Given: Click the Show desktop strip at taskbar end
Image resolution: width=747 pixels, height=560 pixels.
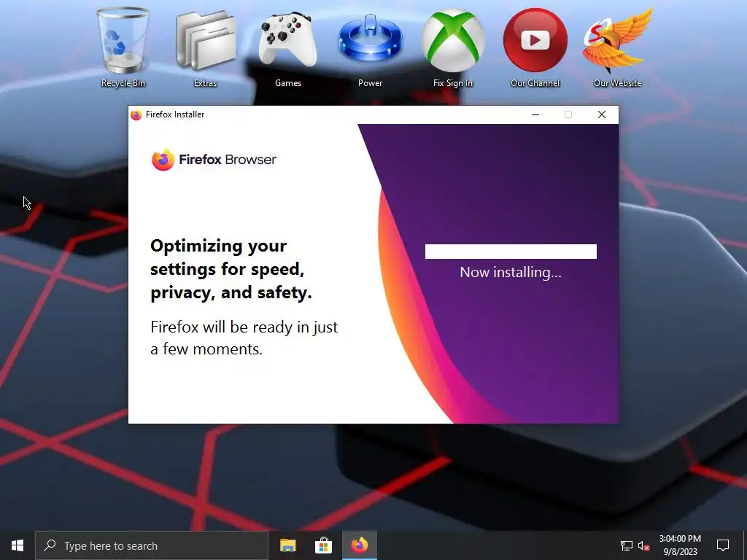Looking at the screenshot, I should pyautogui.click(x=745, y=545).
